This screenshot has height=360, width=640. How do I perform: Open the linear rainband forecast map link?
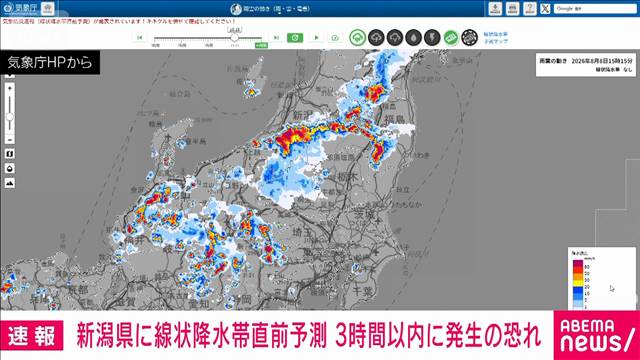click(496, 38)
